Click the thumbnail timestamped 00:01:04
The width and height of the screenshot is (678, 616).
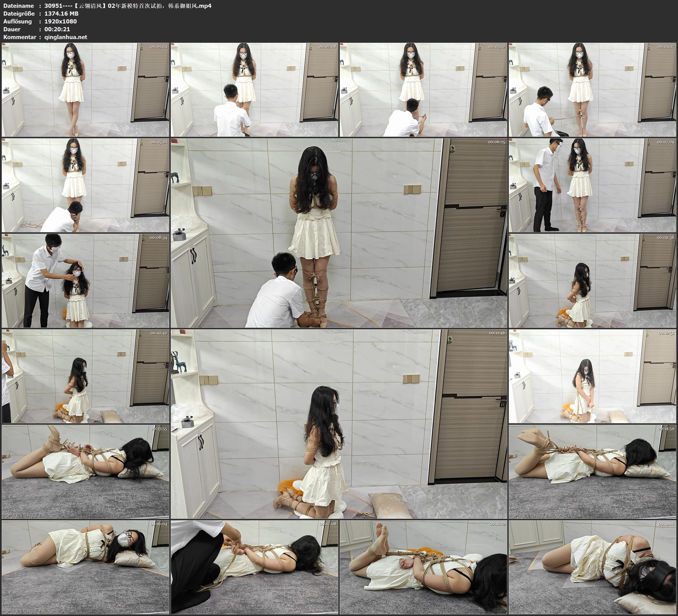click(x=85, y=90)
